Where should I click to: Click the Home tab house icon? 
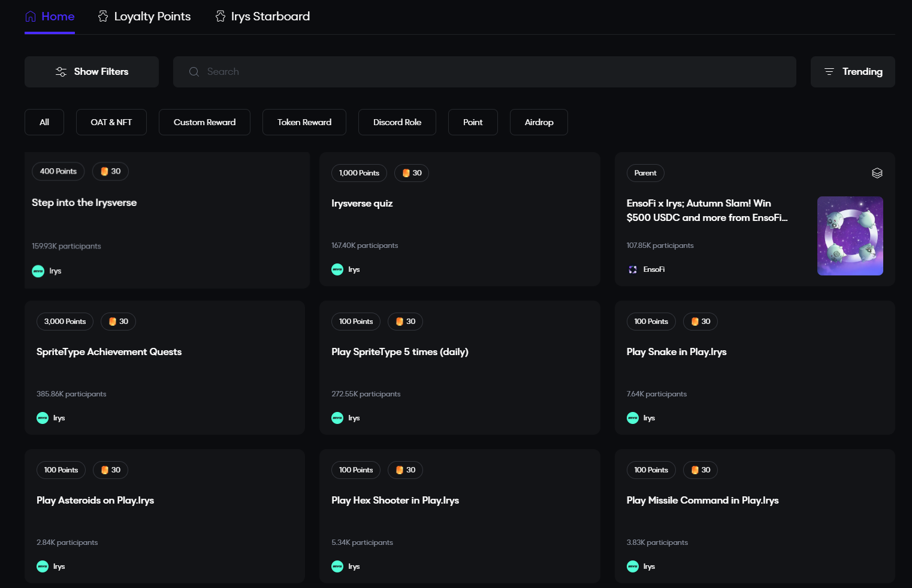click(x=31, y=17)
